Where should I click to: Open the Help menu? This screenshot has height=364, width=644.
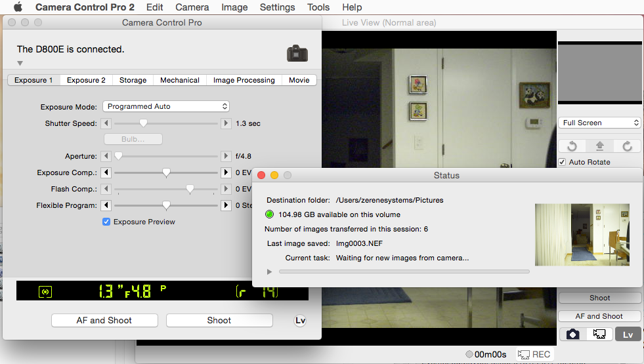click(352, 7)
